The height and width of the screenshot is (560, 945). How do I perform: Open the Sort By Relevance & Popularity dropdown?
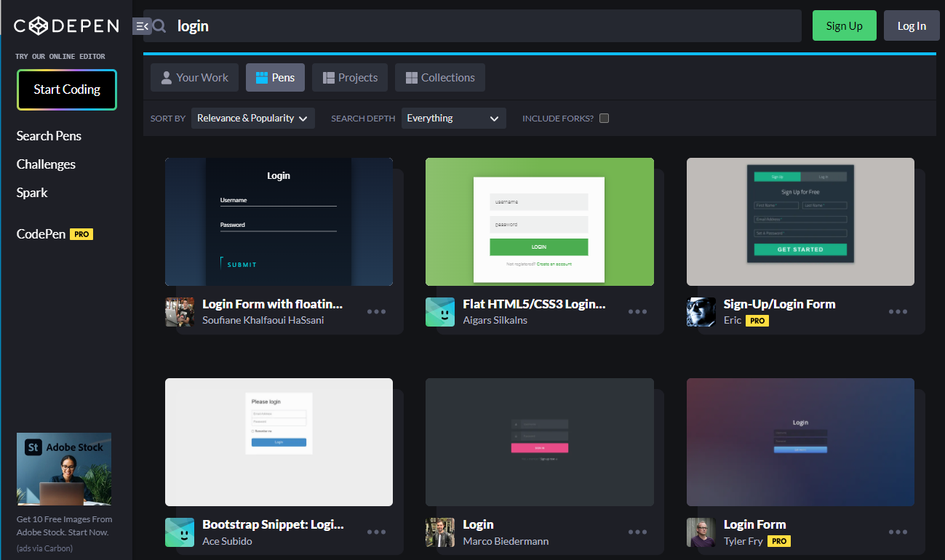[x=253, y=118]
